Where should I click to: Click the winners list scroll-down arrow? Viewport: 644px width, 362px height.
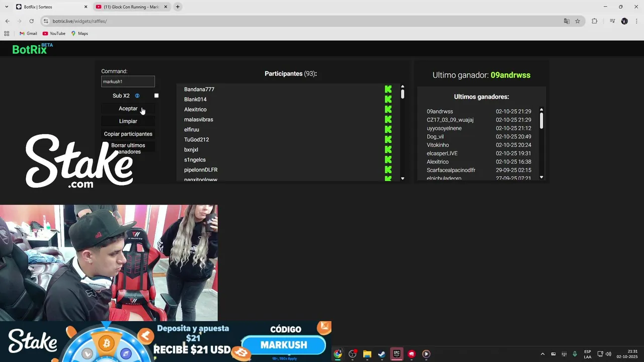[x=541, y=177]
